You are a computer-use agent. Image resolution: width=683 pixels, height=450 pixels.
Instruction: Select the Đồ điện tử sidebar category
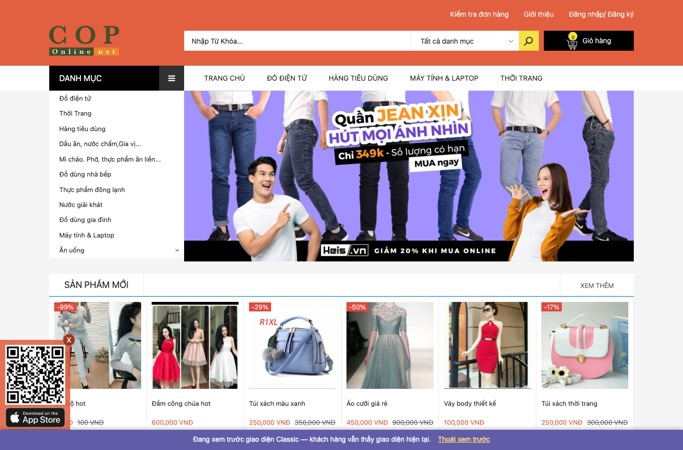point(75,98)
